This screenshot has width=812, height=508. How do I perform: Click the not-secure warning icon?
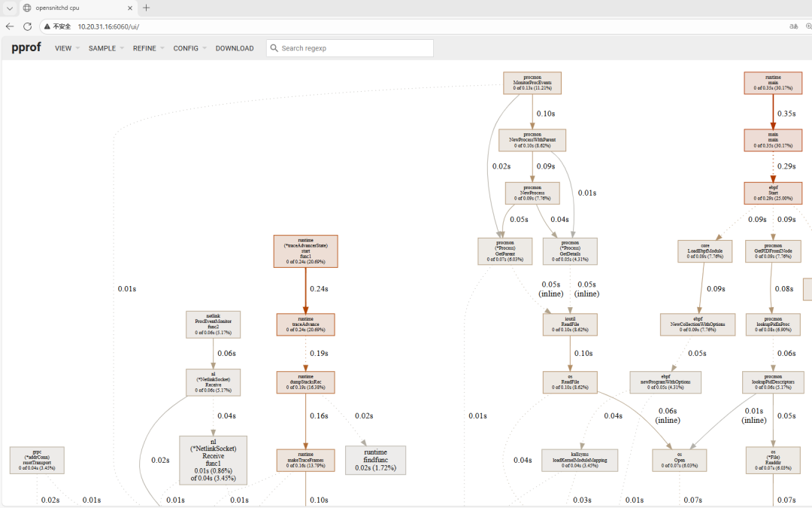click(x=47, y=26)
